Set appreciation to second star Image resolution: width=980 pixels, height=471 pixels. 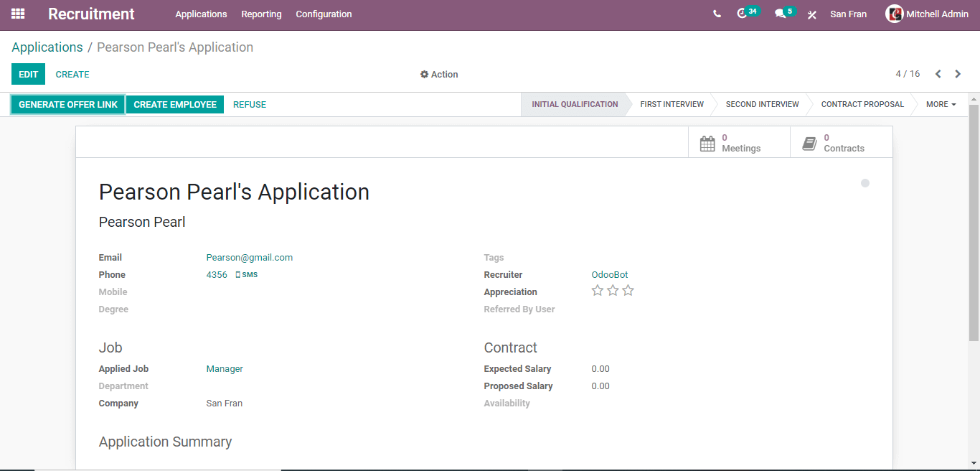(613, 291)
